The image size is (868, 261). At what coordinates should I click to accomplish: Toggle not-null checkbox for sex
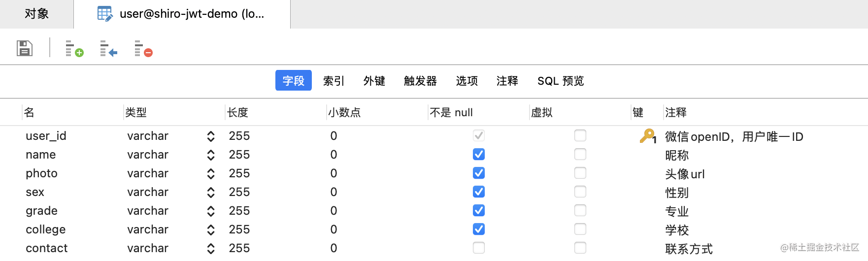[479, 192]
